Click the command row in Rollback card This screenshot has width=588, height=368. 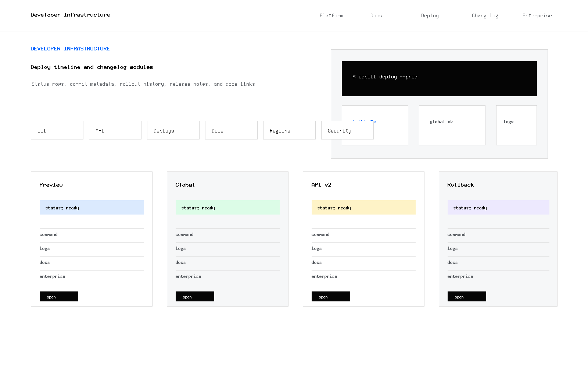498,235
